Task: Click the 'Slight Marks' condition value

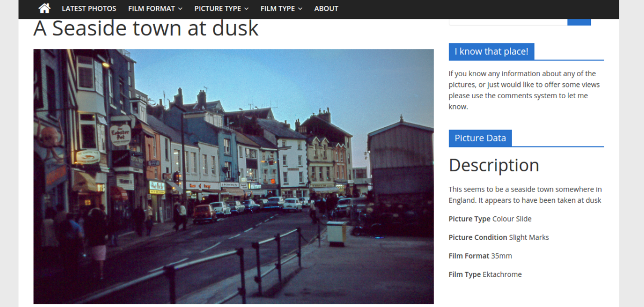Action: pos(529,237)
